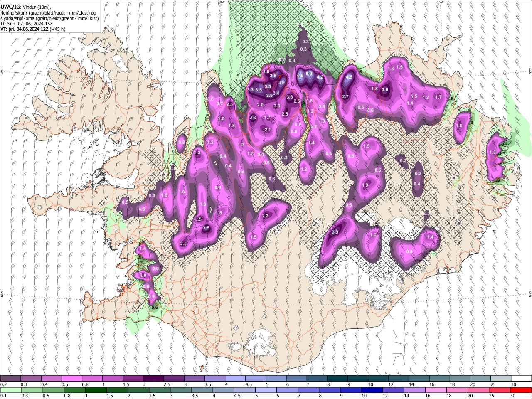Click the '5.0' peak precipitation value on map
Viewport: 532px width, 399px height.
(309, 74)
